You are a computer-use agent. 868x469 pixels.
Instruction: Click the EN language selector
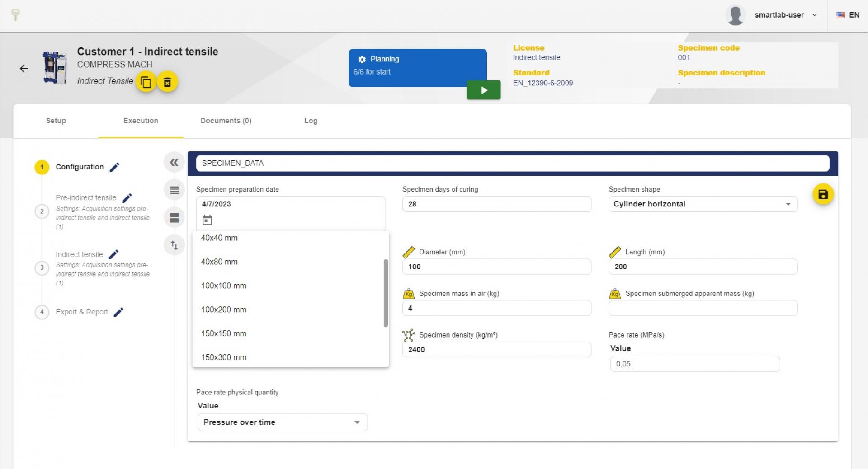click(848, 15)
